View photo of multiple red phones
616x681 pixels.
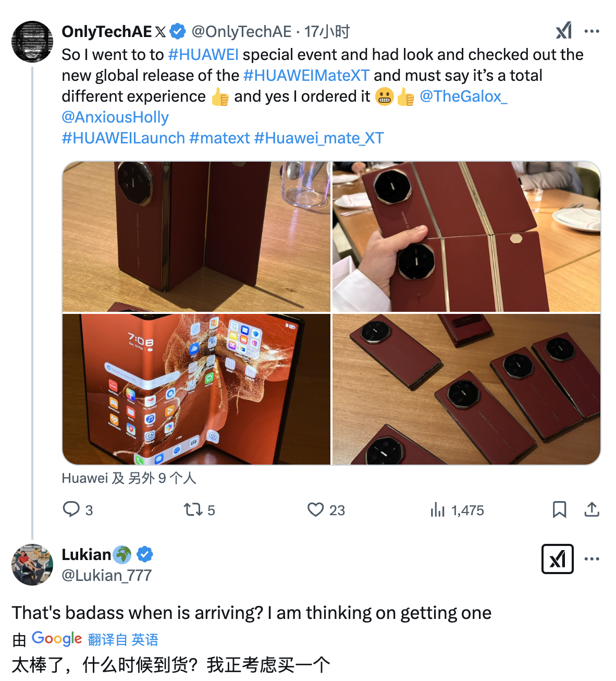pyautogui.click(x=466, y=389)
